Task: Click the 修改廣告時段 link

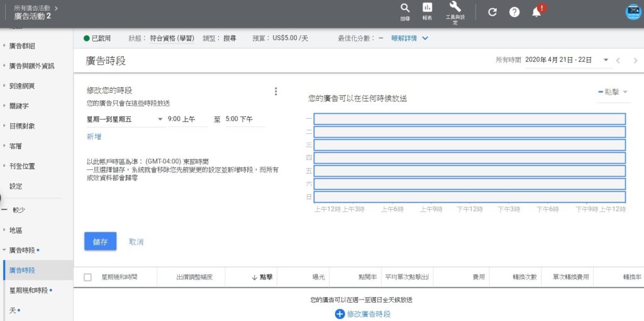Action: (369, 315)
